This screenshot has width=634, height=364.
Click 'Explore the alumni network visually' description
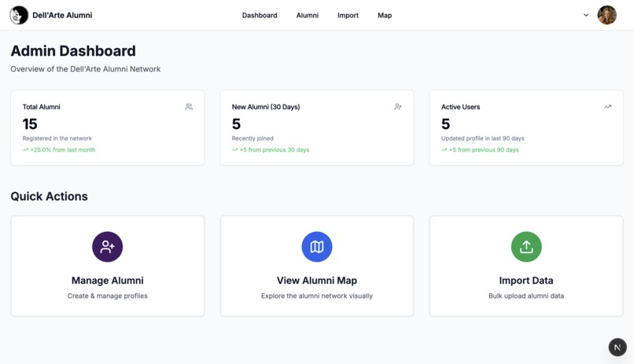click(x=317, y=296)
